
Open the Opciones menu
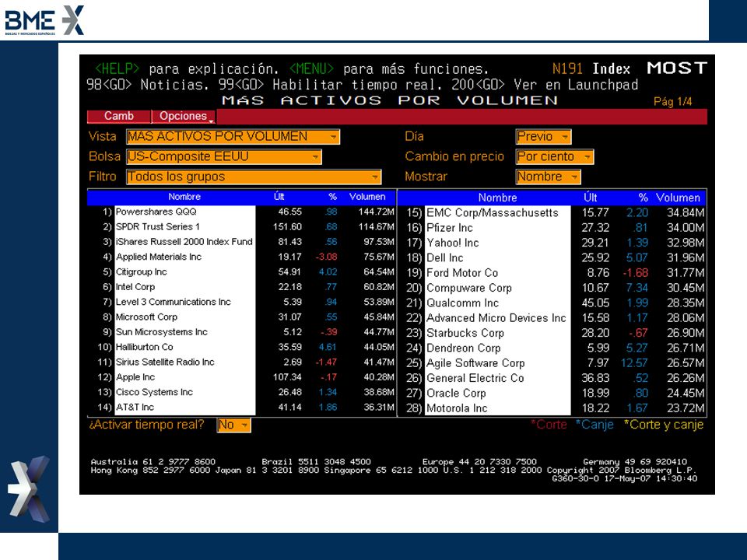[x=184, y=116]
